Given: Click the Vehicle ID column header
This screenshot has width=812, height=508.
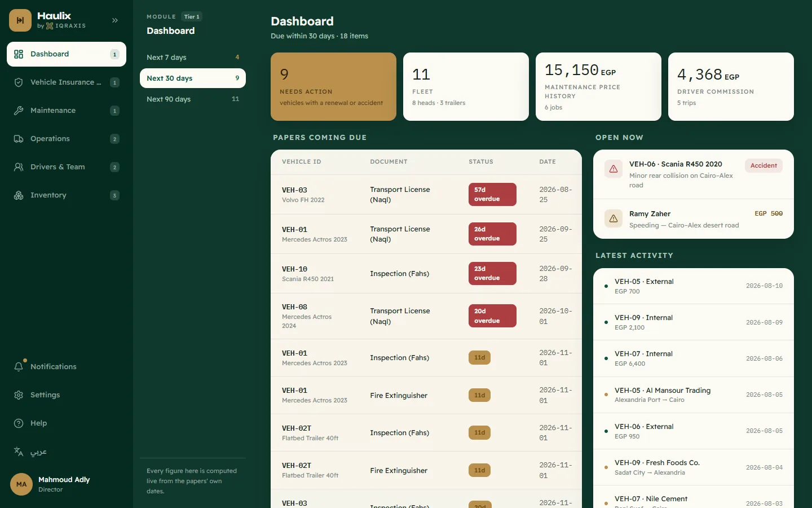Looking at the screenshot, I should tap(302, 162).
